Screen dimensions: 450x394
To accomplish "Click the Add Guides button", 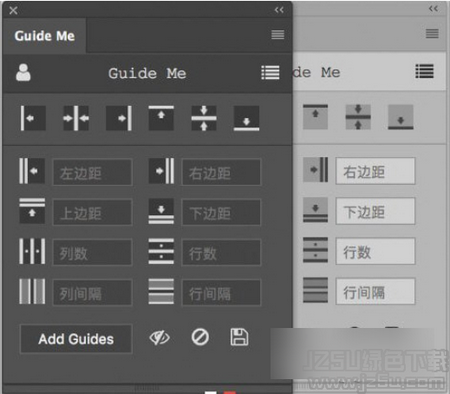I will click(x=76, y=339).
